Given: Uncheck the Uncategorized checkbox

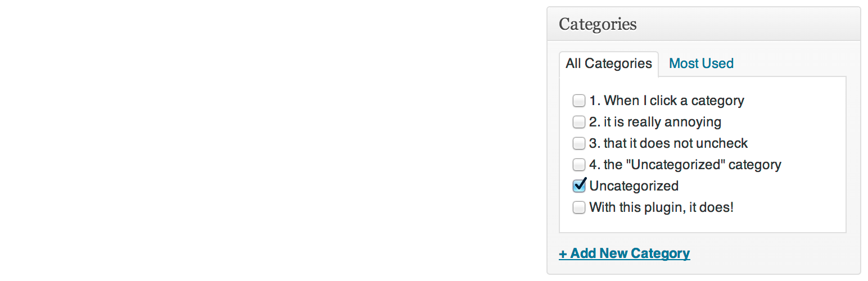Looking at the screenshot, I should click(578, 186).
